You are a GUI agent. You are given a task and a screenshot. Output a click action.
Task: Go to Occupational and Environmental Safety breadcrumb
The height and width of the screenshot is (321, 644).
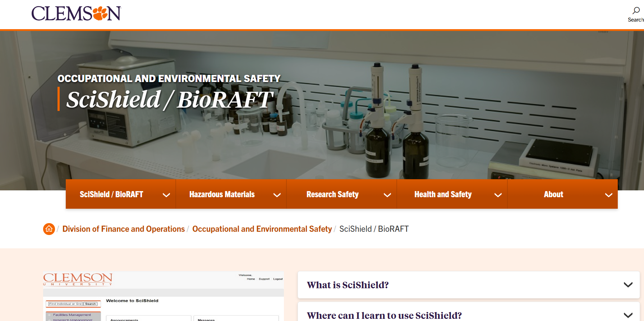(262, 229)
